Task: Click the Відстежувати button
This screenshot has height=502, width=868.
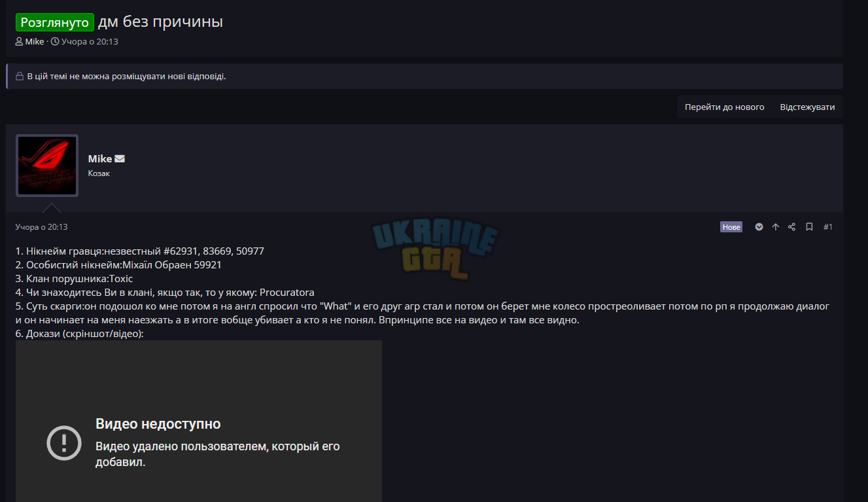Action: pyautogui.click(x=807, y=107)
